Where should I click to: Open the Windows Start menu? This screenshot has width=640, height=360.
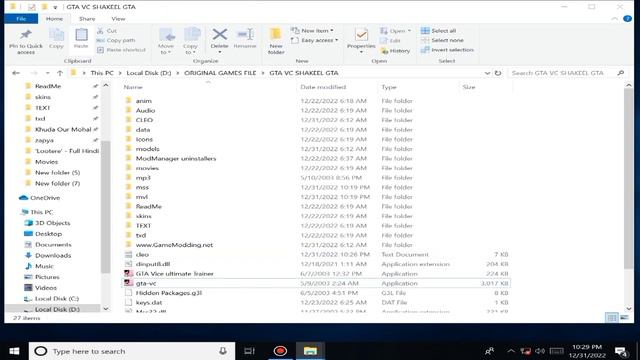coord(14,351)
